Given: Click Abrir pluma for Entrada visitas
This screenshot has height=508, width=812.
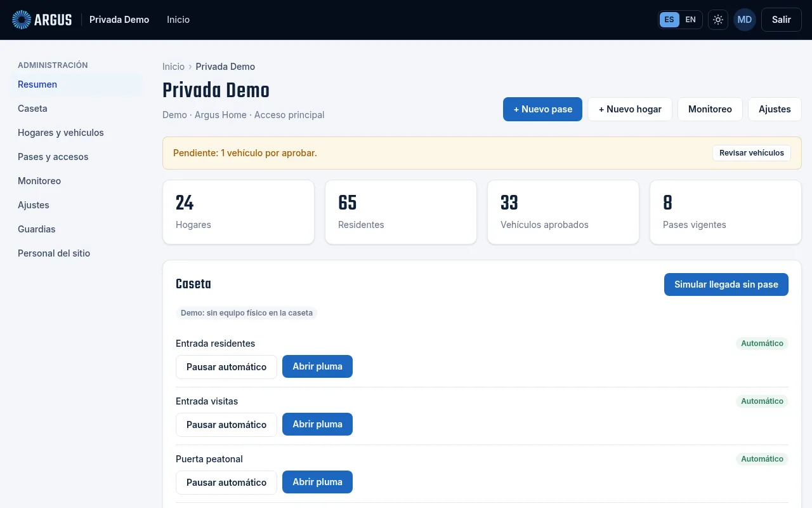Looking at the screenshot, I should tap(317, 424).
